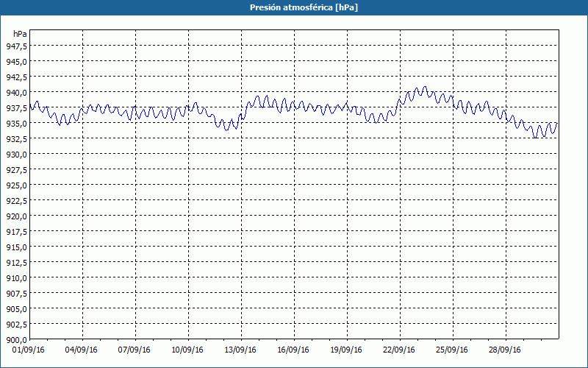Click the 01/09/16 date label

tap(29, 350)
